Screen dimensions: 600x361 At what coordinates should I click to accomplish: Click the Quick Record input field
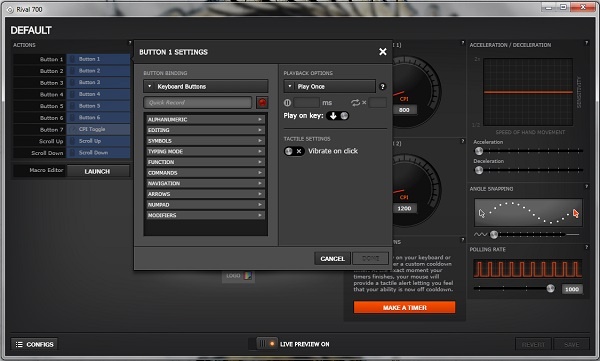click(197, 103)
